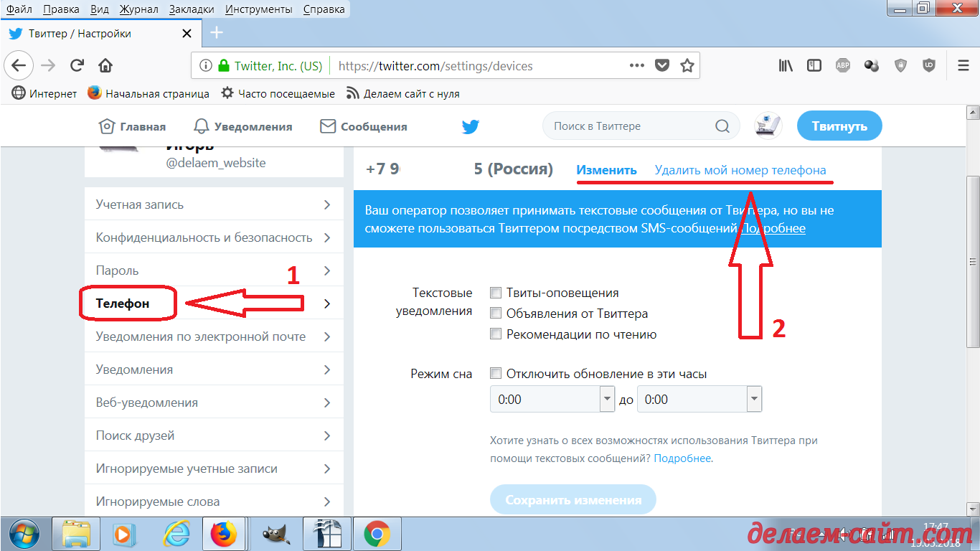980x551 pixels.
Task: Go back with the browser back arrow
Action: tap(19, 66)
